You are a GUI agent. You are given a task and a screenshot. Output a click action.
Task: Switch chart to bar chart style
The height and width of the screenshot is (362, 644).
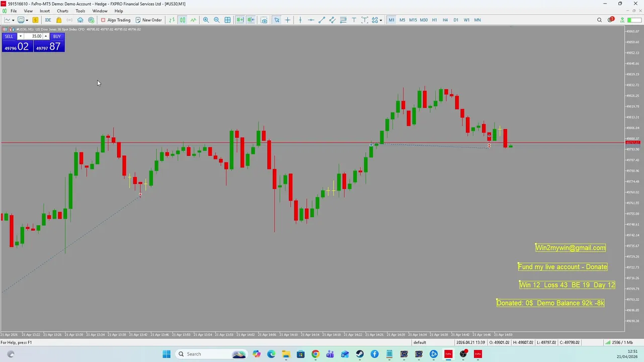tap(172, 20)
